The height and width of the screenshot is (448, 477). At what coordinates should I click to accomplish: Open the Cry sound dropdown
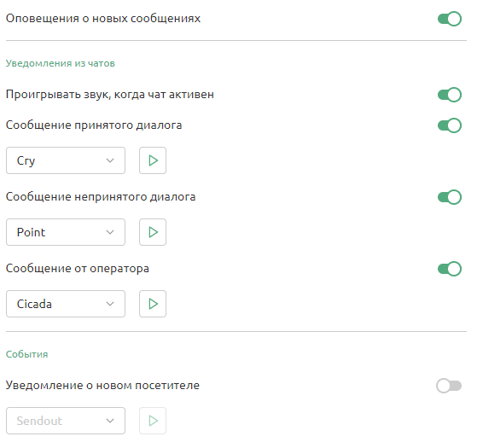pyautogui.click(x=66, y=160)
